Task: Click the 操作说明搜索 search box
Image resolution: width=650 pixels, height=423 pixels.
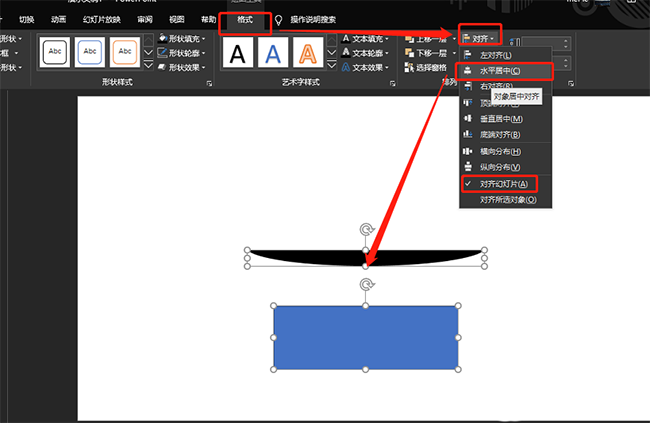Action: tap(313, 19)
